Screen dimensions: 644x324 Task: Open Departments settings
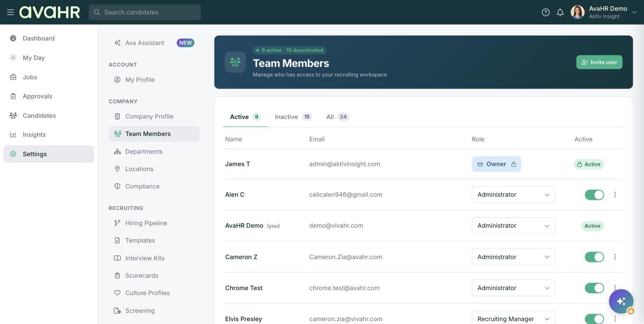pos(154,152)
